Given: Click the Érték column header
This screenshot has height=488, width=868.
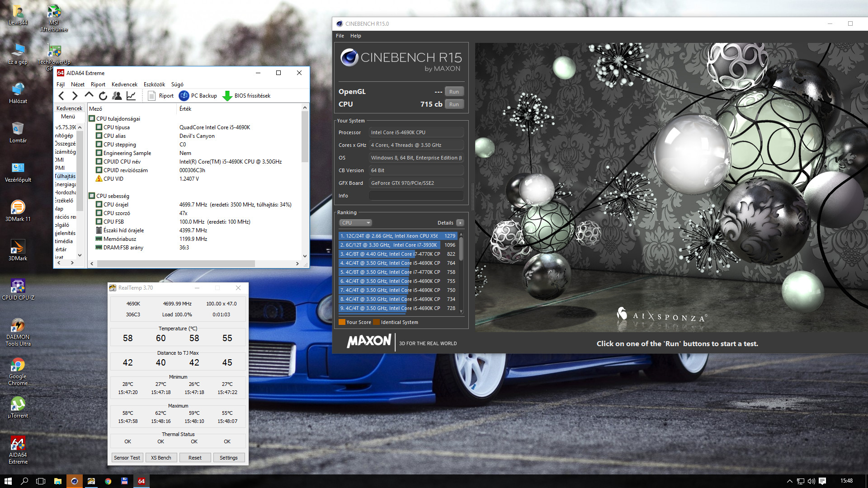Looking at the screenshot, I should 239,109.
